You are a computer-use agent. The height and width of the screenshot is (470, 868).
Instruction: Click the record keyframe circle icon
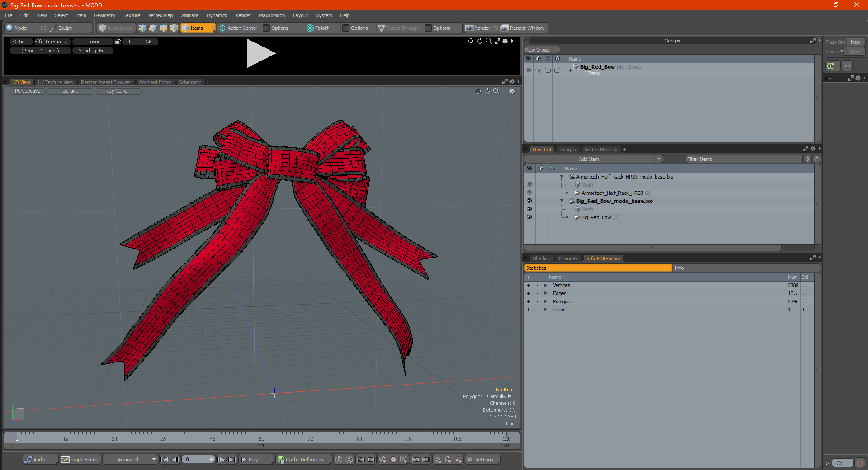click(x=393, y=460)
